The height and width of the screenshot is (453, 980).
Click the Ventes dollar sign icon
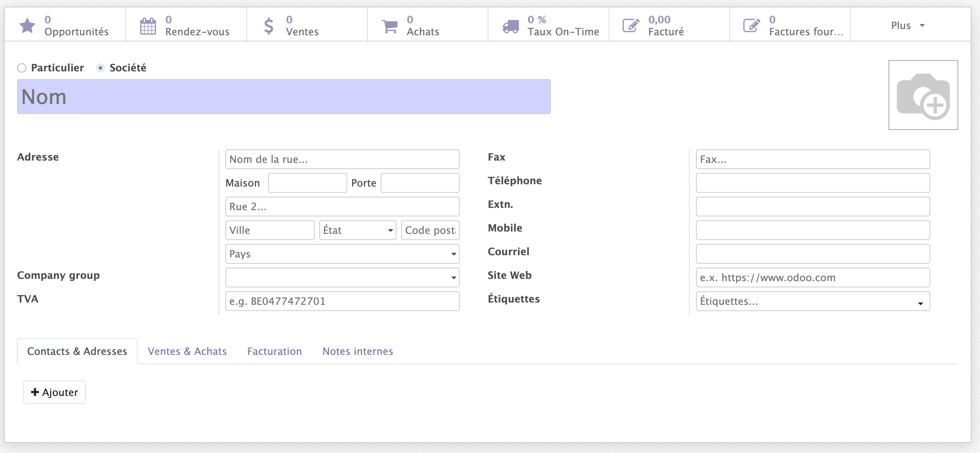(268, 26)
